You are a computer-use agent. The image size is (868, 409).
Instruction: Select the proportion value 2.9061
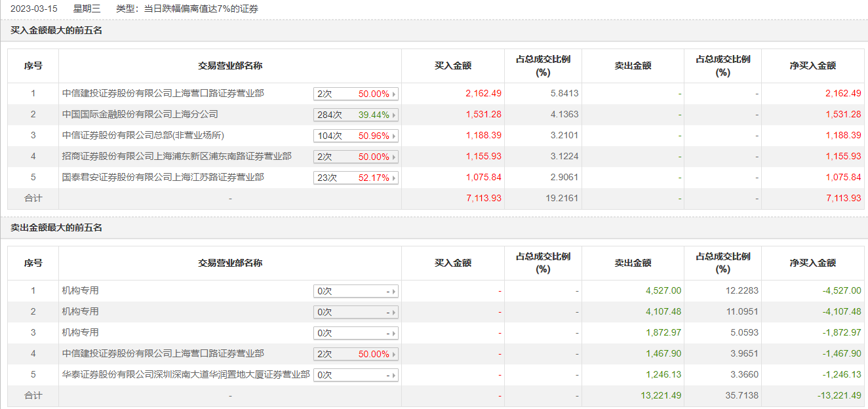(564, 178)
